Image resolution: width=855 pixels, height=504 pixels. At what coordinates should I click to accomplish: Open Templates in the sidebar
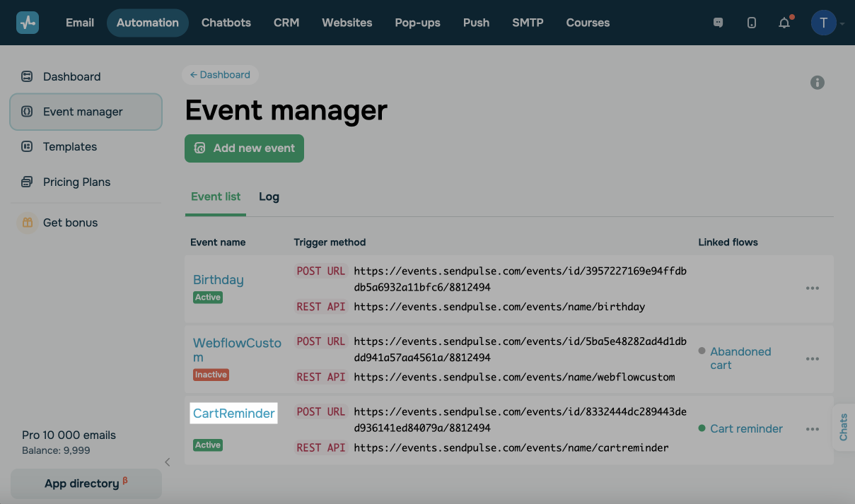coord(69,146)
